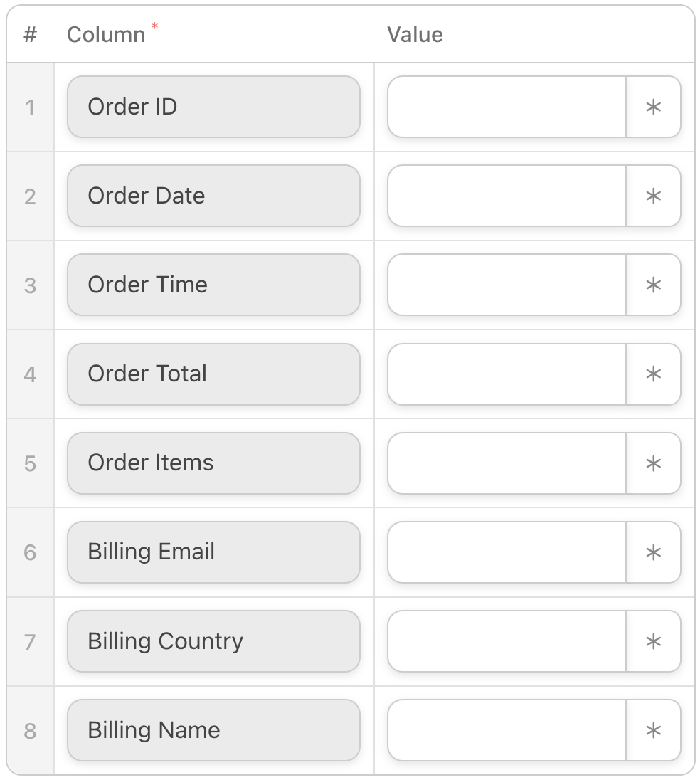Click the asterisk icon for Order Time
This screenshot has height=780, width=700.
(x=653, y=285)
